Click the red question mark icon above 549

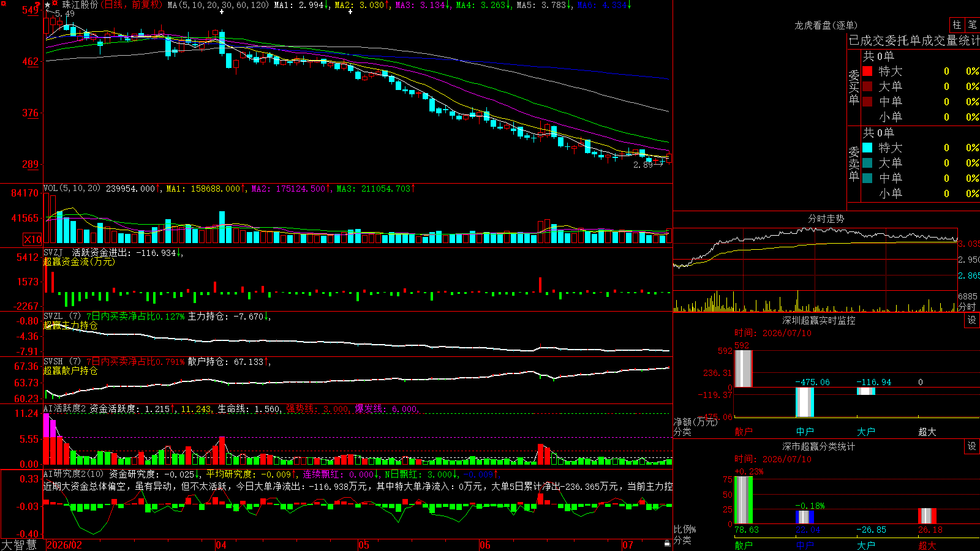point(38,4)
